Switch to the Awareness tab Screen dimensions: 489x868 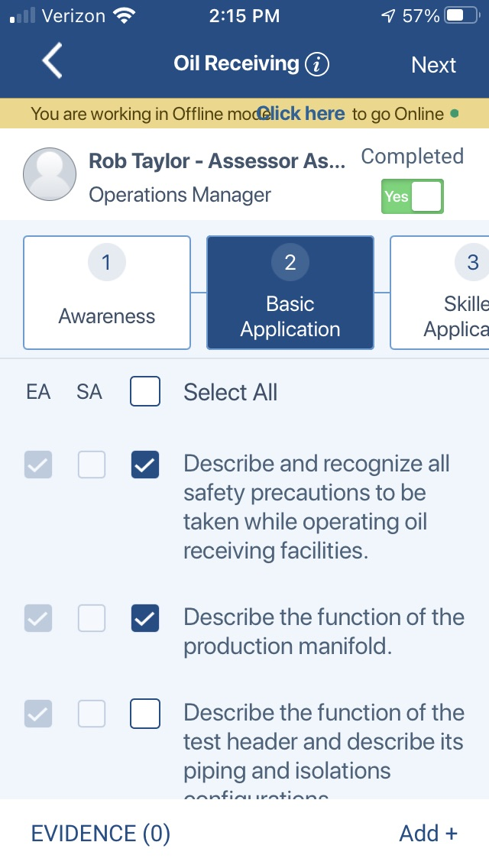coord(107,293)
